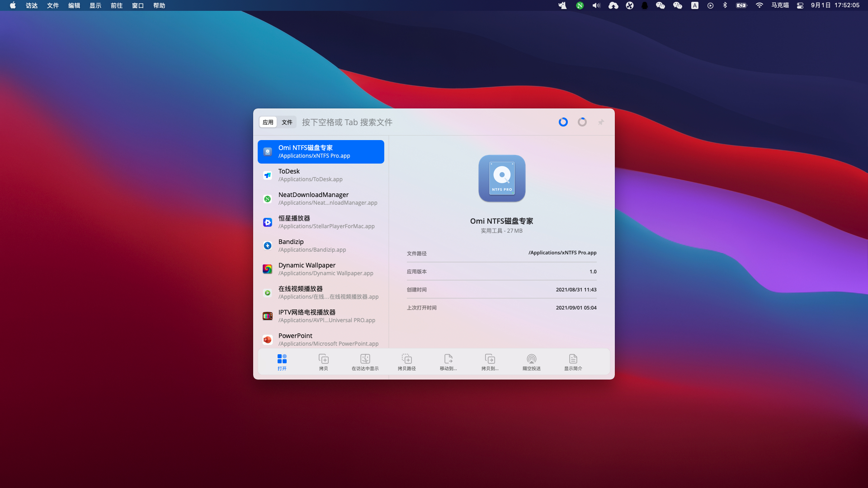Select Dynamic Wallpaper app entry
Screen dimensions: 868x488
(x=321, y=269)
